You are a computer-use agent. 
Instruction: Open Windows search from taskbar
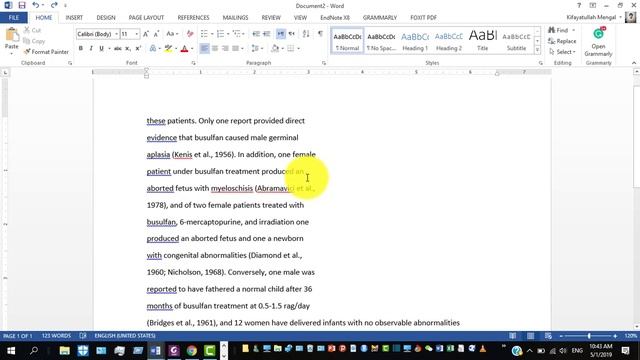point(34,350)
